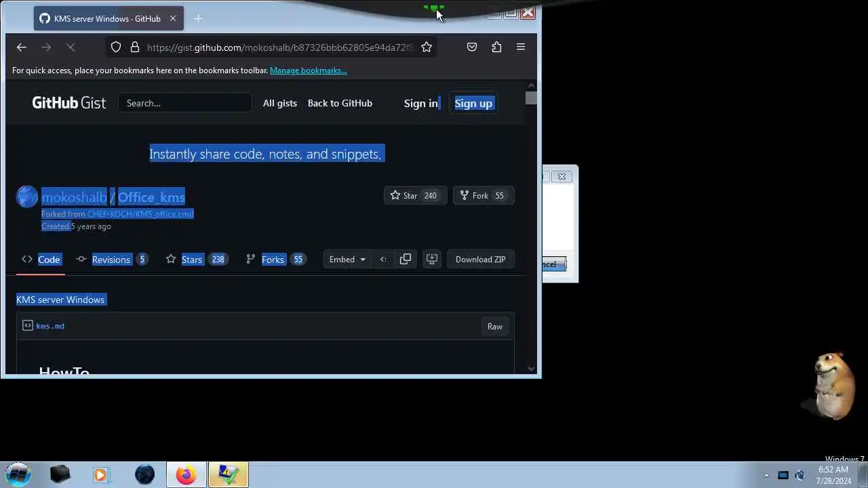Open the kms.md file link
This screenshot has width=868, height=488.
(50, 326)
